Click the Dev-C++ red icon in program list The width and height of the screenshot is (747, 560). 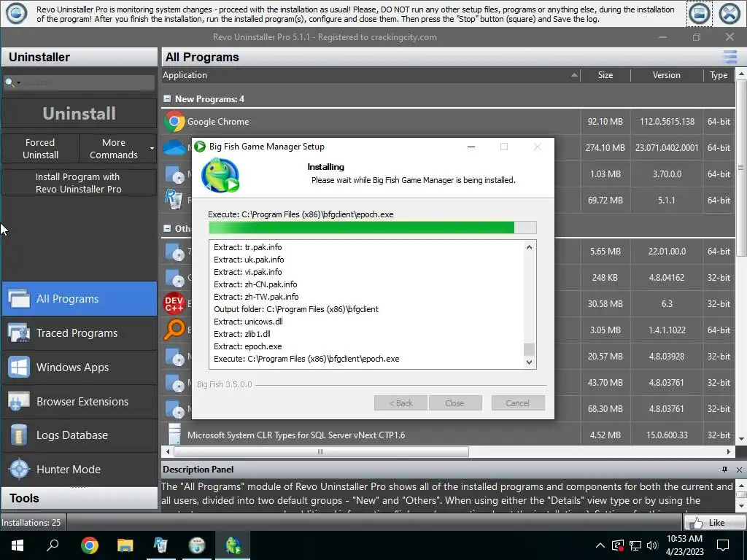174,303
